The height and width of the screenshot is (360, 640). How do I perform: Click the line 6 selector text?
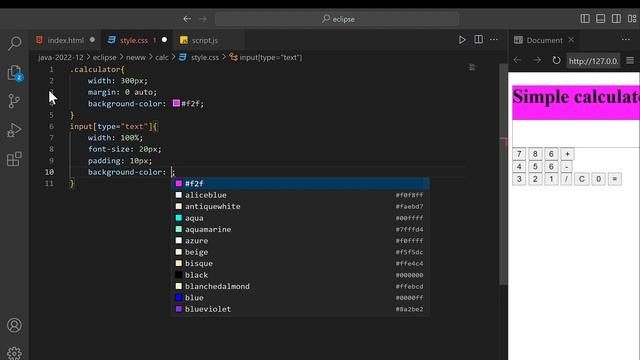tap(113, 127)
